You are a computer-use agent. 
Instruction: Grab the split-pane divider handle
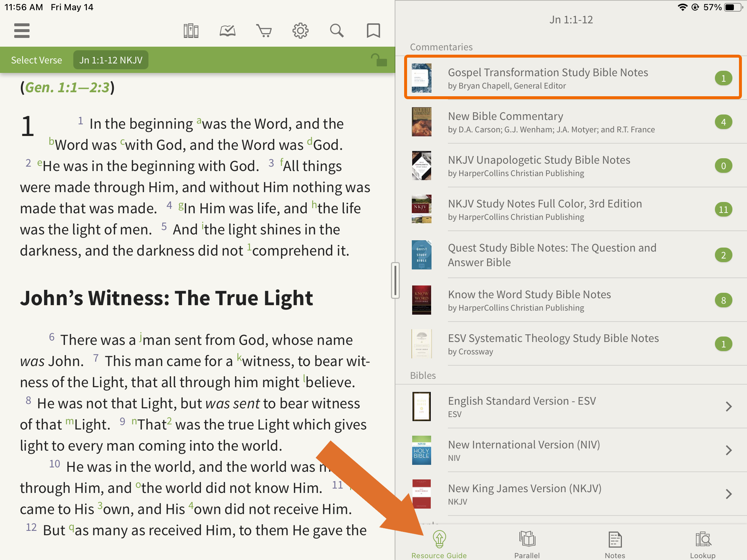(x=395, y=280)
